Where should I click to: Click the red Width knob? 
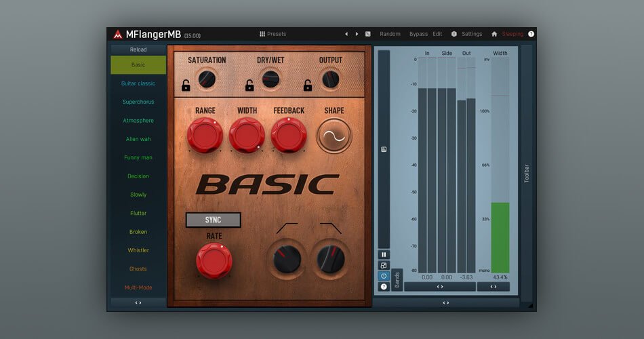247,135
